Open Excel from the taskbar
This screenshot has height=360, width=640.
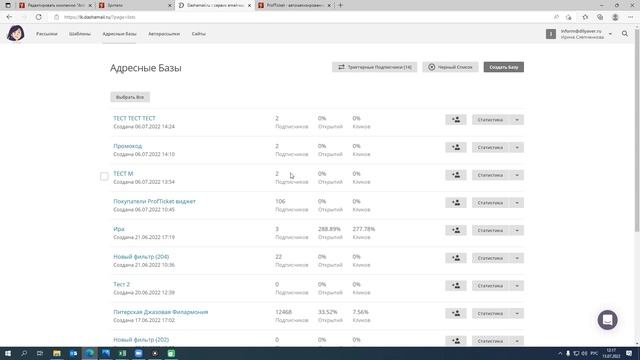[122, 353]
